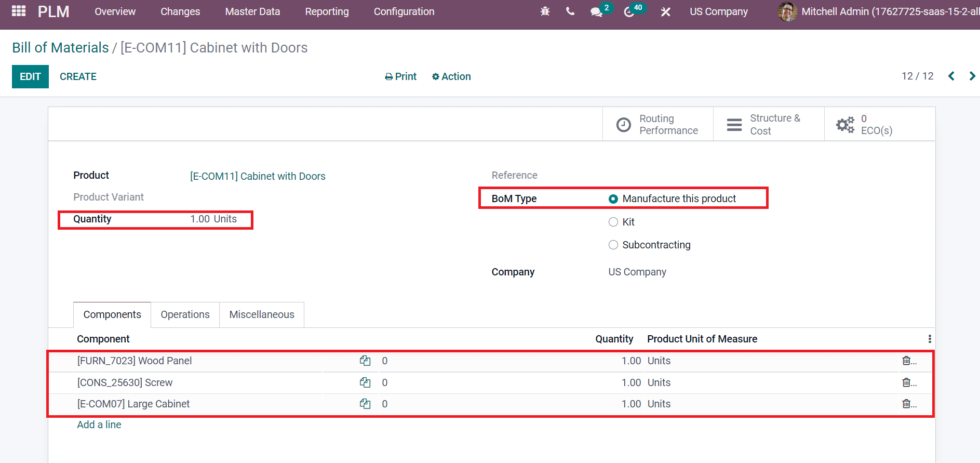Click Mitchell Admin avatar picture

(x=787, y=11)
